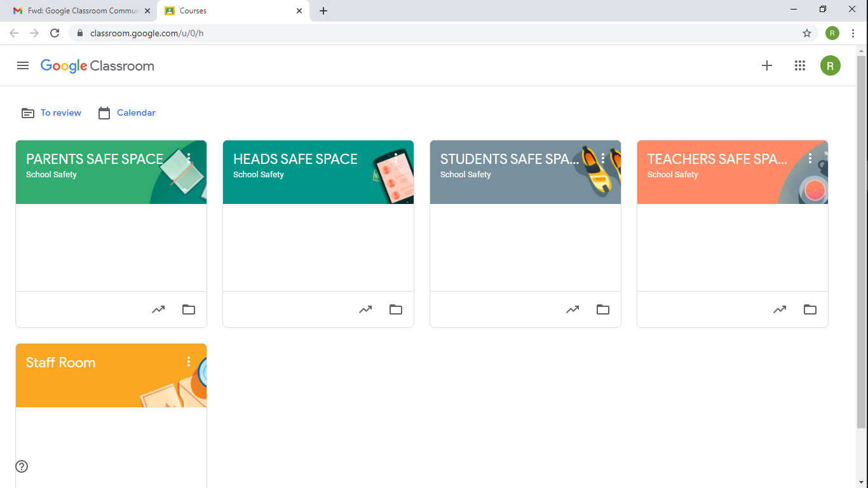Open gradebook for PARENTS SAFE SPACE
Screen dimensions: 868x488
click(x=158, y=309)
